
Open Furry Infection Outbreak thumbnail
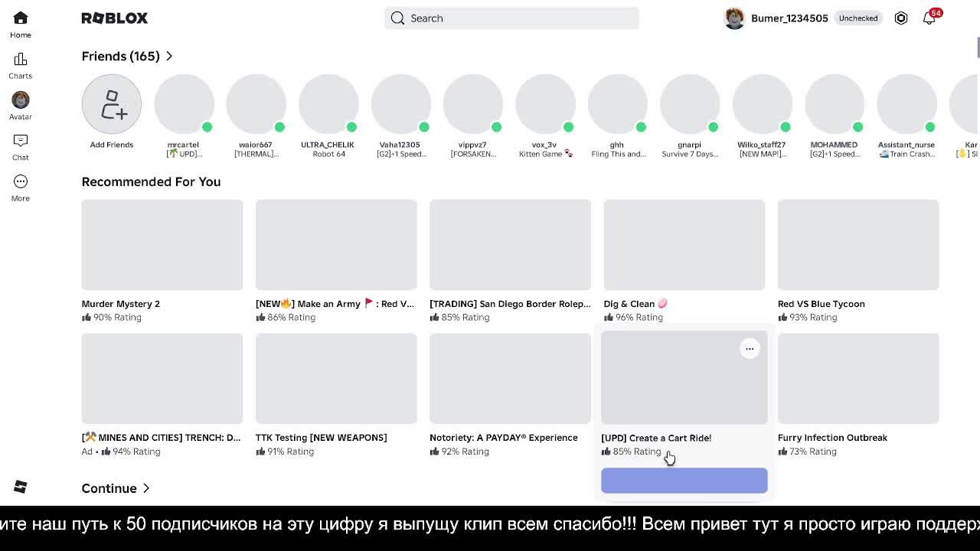click(x=858, y=378)
